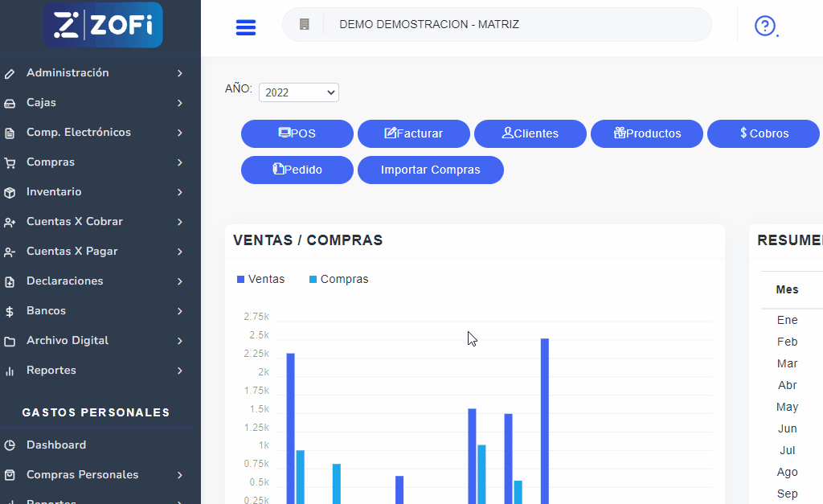Click the company name field DEMO DEMOSTRACION
823x504 pixels.
[x=429, y=25]
